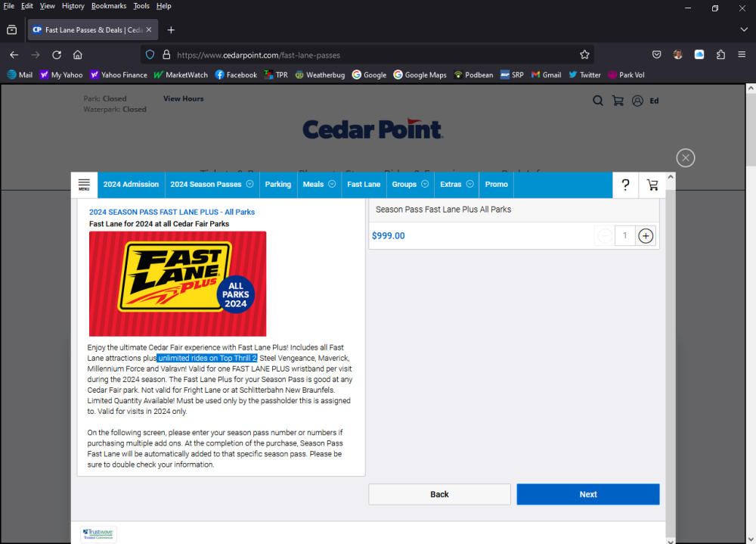The height and width of the screenshot is (544, 756).
Task: Open the Firefox extensions puzzle icon
Action: (x=720, y=54)
